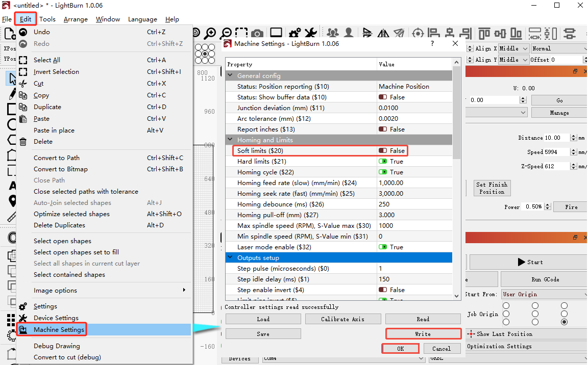Click the Read button
Image resolution: width=588 pixels, height=365 pixels.
423,319
